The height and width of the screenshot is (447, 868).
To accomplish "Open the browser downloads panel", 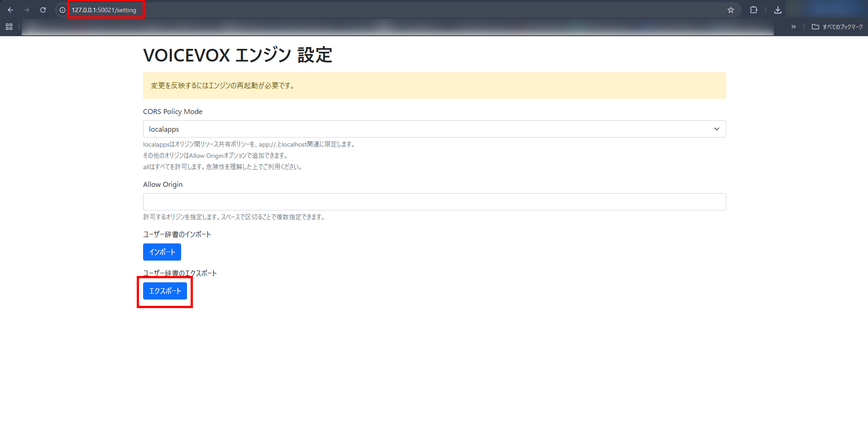I will pyautogui.click(x=778, y=10).
